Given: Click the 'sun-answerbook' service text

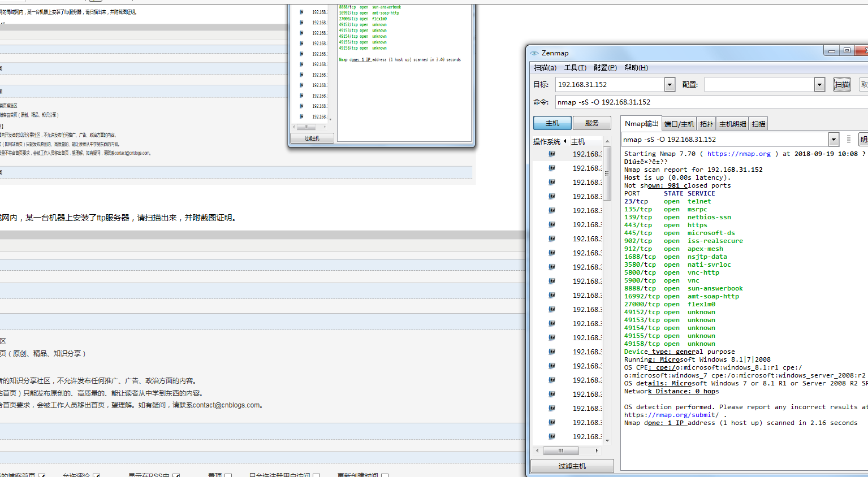Looking at the screenshot, I should [x=715, y=288].
